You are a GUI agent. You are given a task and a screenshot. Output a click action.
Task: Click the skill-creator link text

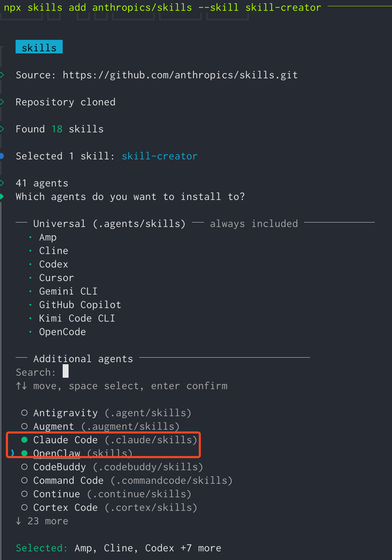click(x=159, y=156)
